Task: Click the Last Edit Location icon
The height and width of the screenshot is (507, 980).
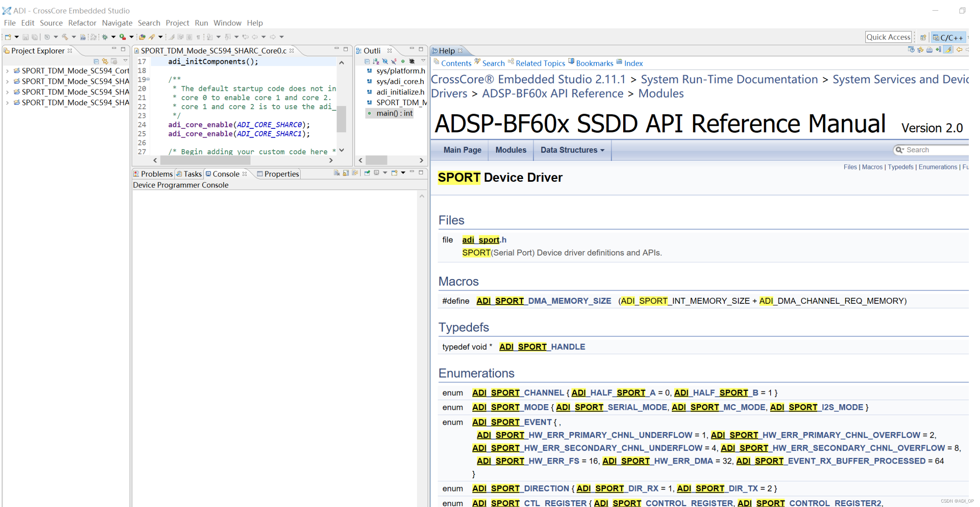Action: coord(245,37)
